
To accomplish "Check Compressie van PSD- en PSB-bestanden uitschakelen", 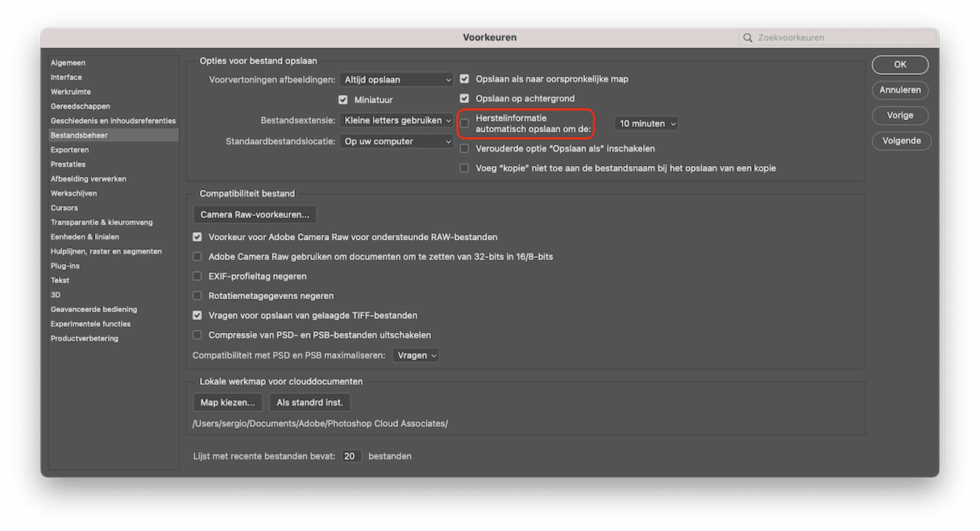I will [197, 335].
